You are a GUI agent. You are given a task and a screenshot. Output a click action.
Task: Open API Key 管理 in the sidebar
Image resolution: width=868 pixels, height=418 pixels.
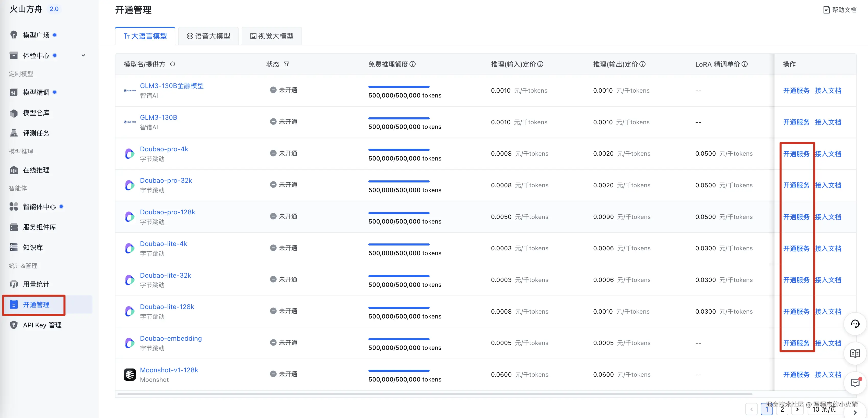click(x=42, y=325)
